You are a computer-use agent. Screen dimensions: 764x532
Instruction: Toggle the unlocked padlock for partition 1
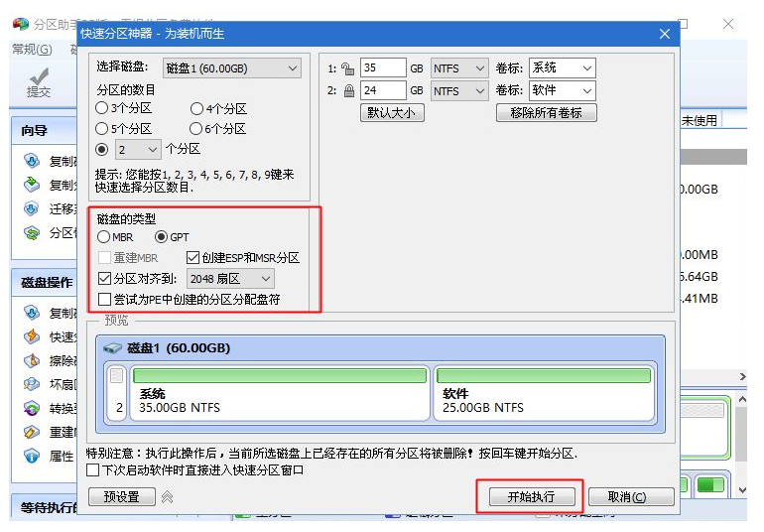[347, 68]
